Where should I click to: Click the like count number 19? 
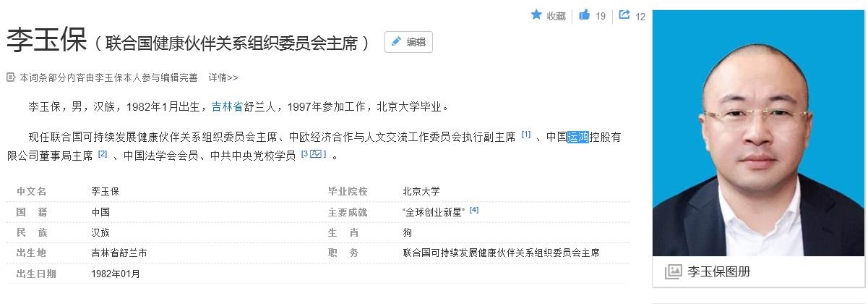click(601, 16)
